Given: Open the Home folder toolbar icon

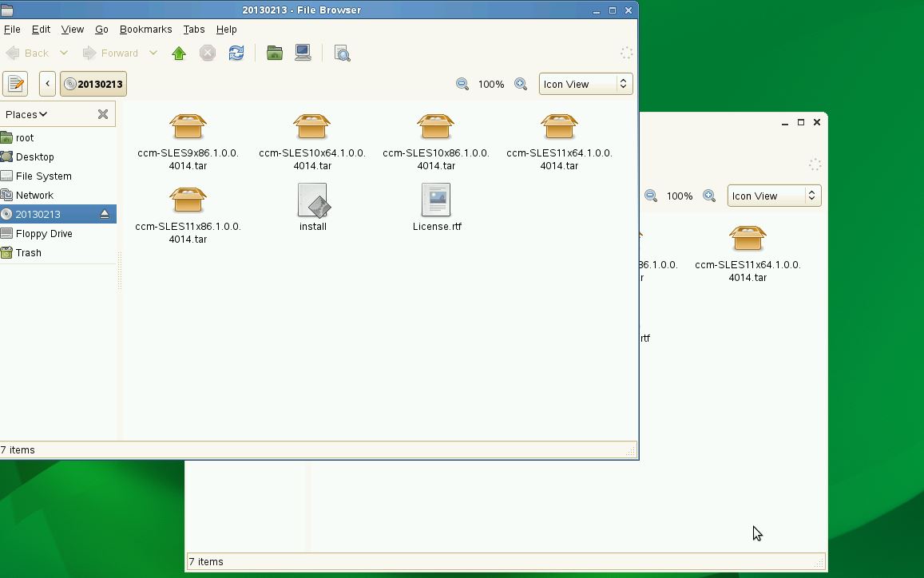Looking at the screenshot, I should (x=275, y=53).
